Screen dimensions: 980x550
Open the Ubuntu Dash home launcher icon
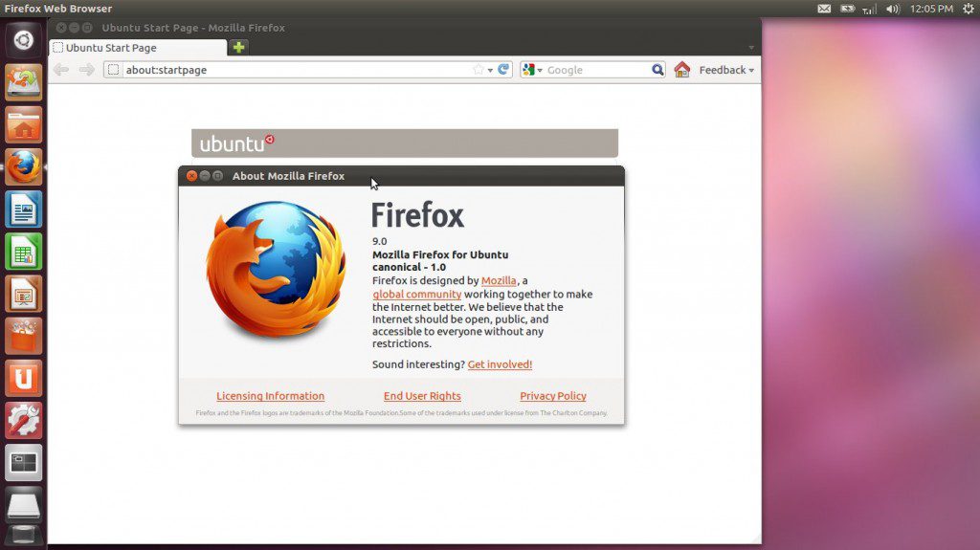pyautogui.click(x=24, y=40)
